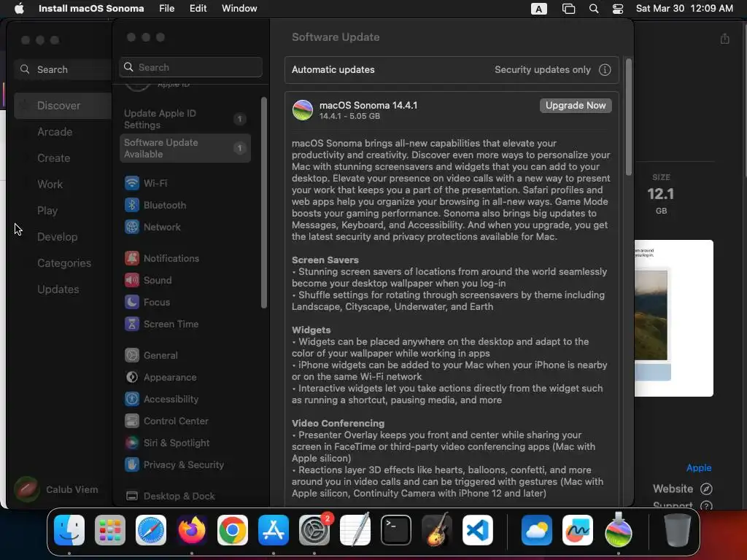Screen dimensions: 747x560
Task: Open System Settings from the Dock
Action: (314, 530)
